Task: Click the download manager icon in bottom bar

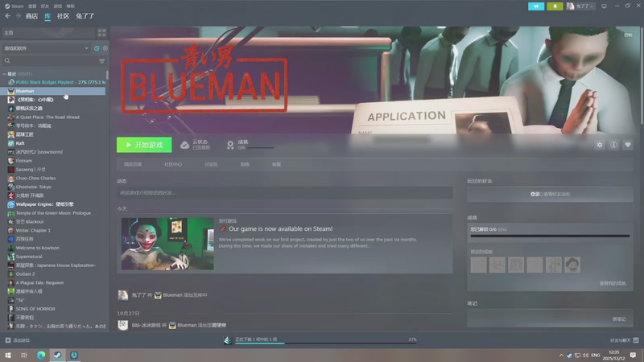Action: [x=228, y=340]
